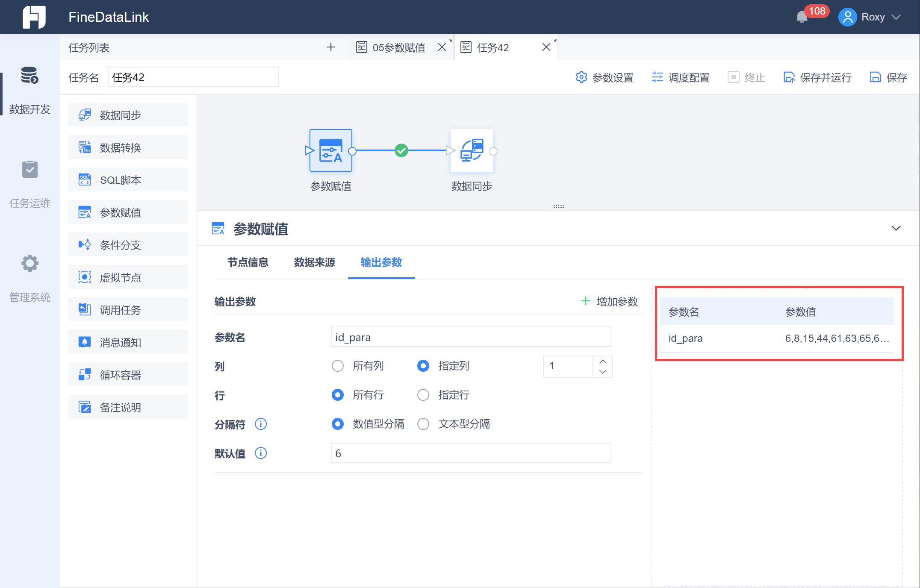Add new task tab with plus icon
The height and width of the screenshot is (588, 920).
click(330, 47)
